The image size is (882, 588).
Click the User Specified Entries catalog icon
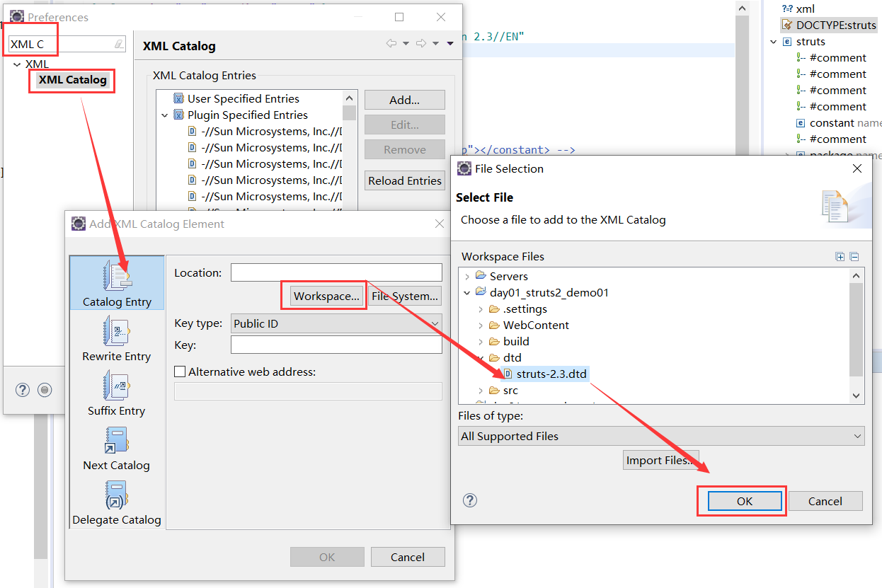pyautogui.click(x=179, y=98)
